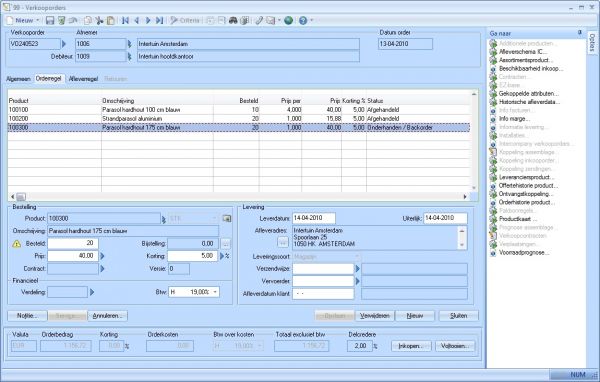This screenshot has height=382, width=600.
Task: Click the blue Help question-mark icon
Action: [303, 20]
